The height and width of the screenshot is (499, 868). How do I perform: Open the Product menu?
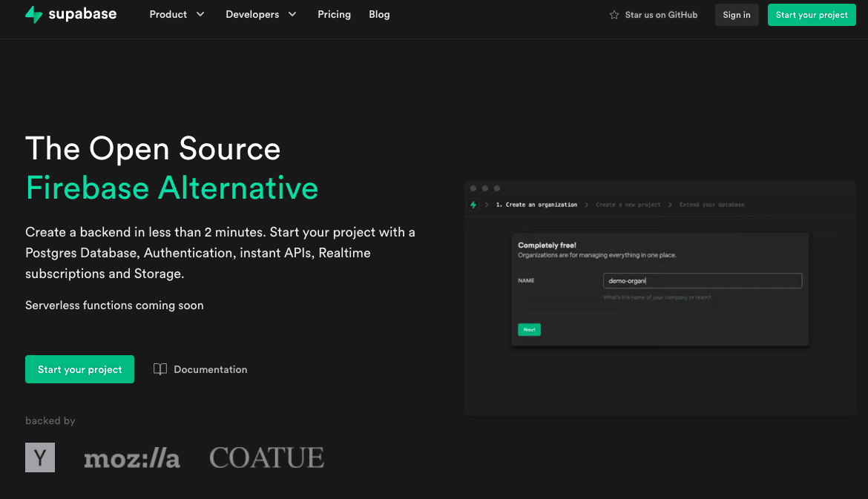[x=168, y=14]
